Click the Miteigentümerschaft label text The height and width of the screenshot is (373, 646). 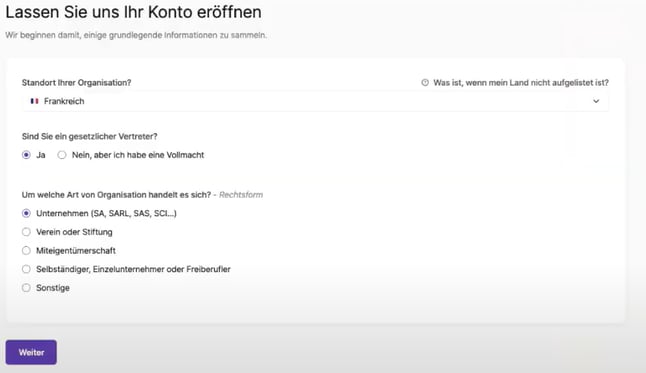click(x=76, y=250)
